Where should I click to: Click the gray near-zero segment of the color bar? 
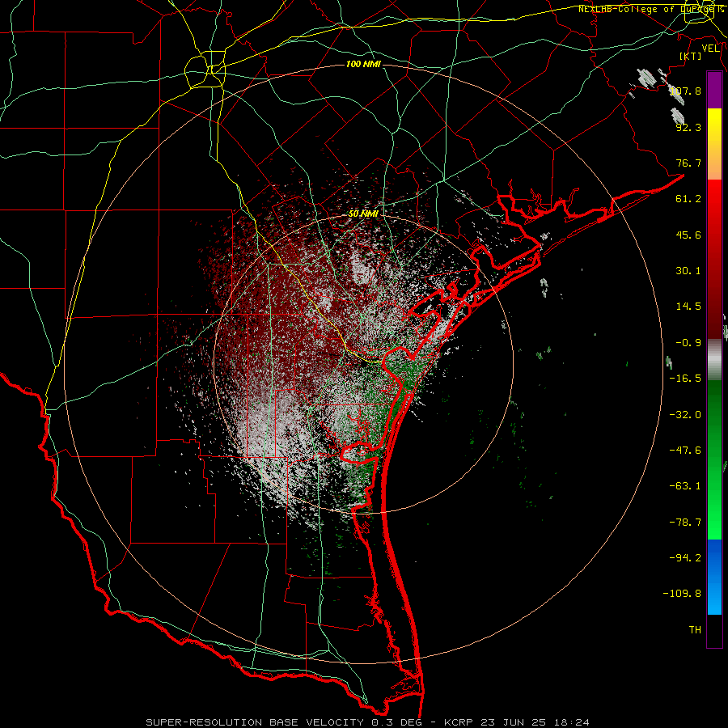tap(714, 360)
